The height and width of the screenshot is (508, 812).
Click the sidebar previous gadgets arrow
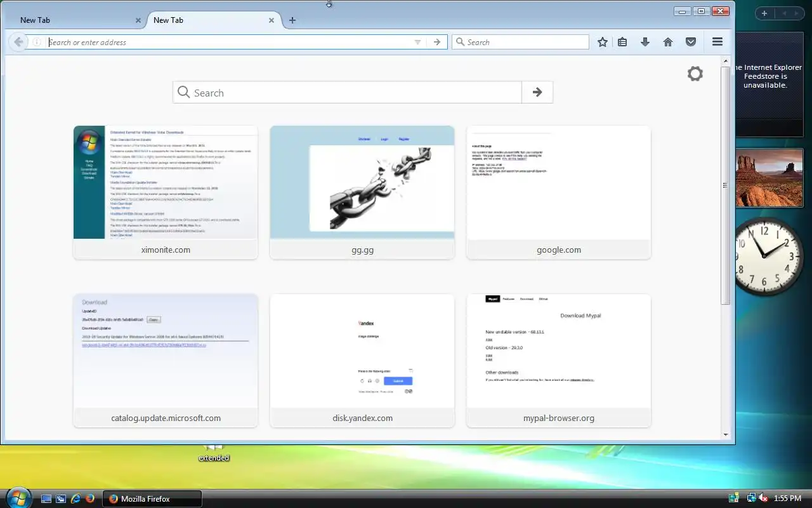click(x=784, y=13)
